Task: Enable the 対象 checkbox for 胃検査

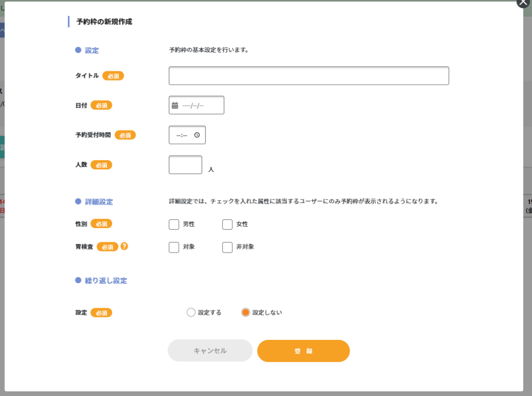Action: pos(174,247)
